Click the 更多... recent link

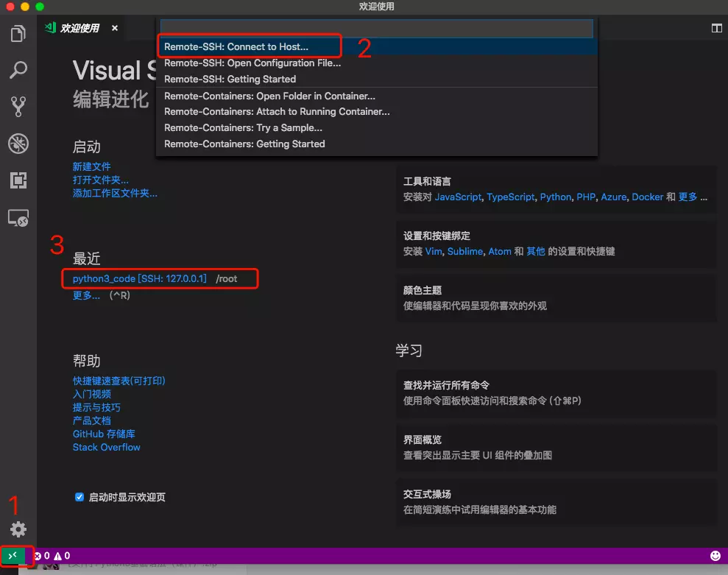click(x=86, y=295)
